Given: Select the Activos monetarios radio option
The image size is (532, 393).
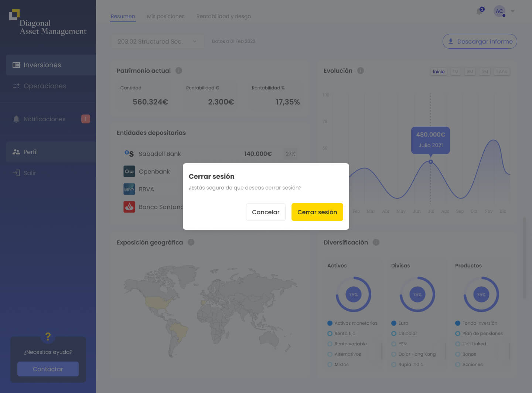Looking at the screenshot, I should 330,323.
